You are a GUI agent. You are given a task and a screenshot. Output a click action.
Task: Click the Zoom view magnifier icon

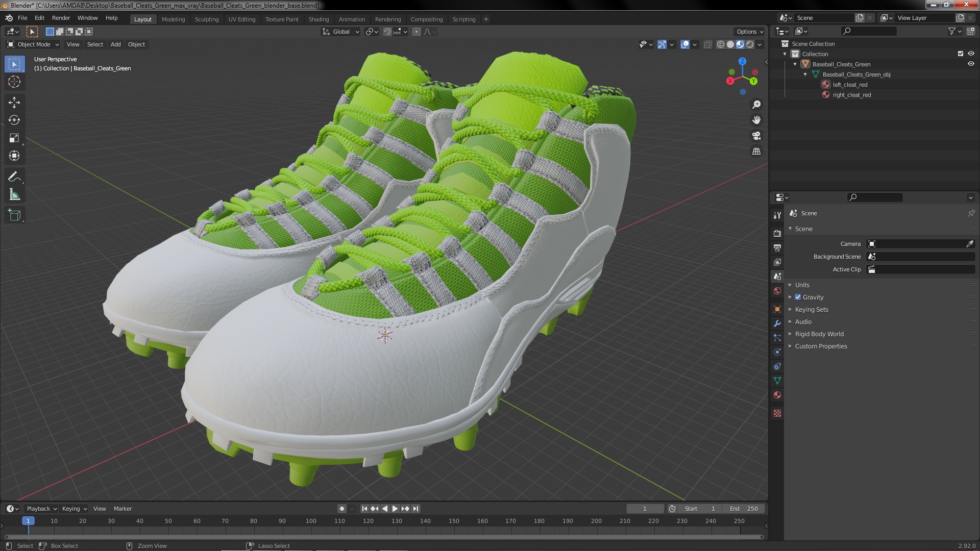756,105
